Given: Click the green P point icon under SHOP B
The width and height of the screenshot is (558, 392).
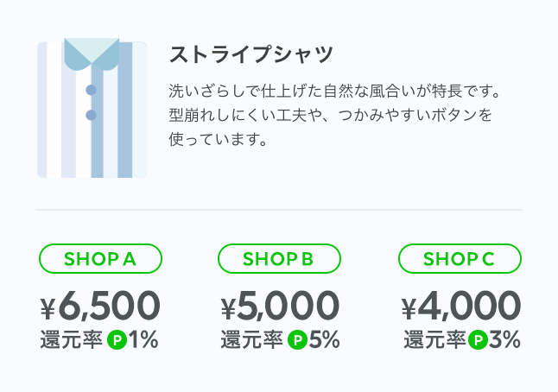Looking at the screenshot, I should click(x=297, y=339).
